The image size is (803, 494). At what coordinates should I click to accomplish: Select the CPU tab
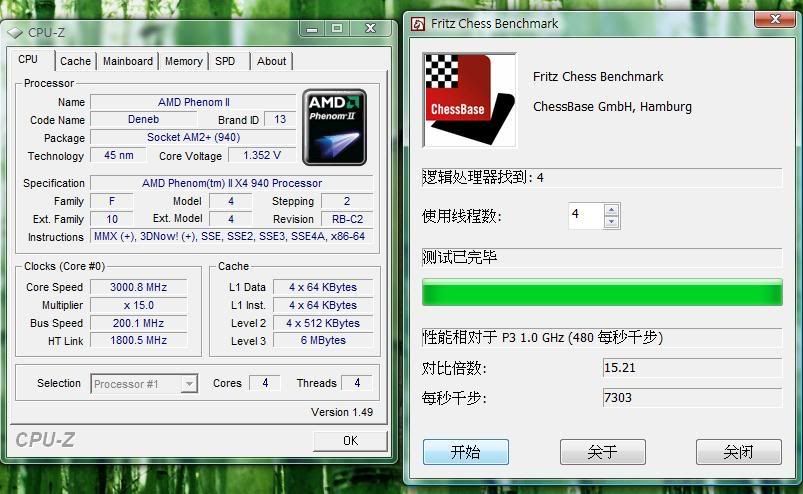coord(28,59)
